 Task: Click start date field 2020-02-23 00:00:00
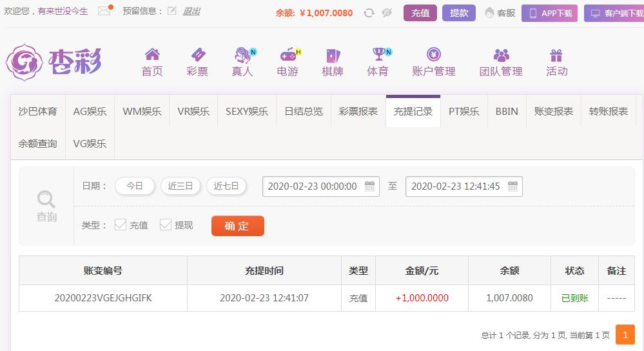click(321, 186)
